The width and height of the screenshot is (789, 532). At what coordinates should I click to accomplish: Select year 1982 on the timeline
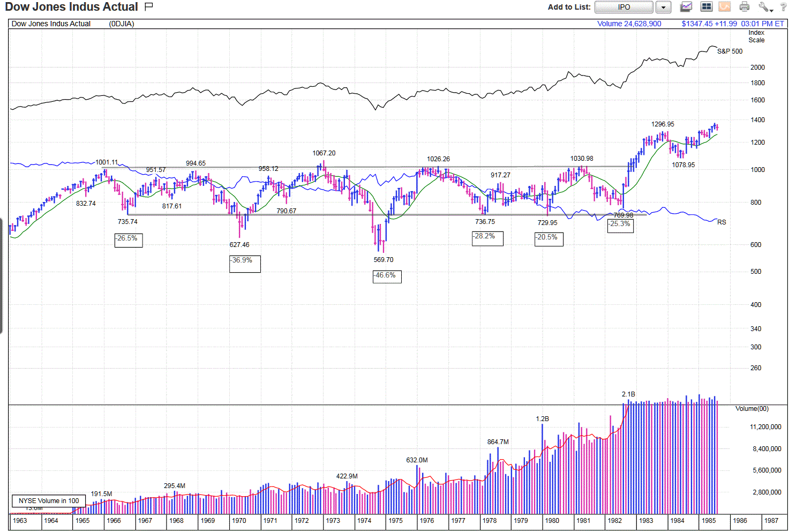(615, 521)
